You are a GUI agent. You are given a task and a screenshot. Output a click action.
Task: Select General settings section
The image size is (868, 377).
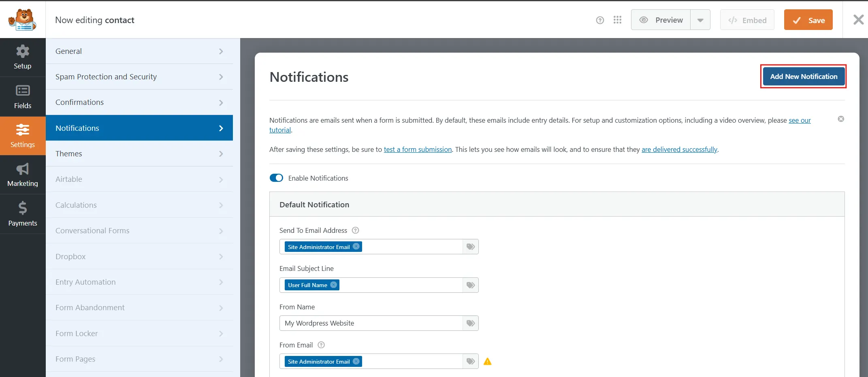click(x=139, y=51)
